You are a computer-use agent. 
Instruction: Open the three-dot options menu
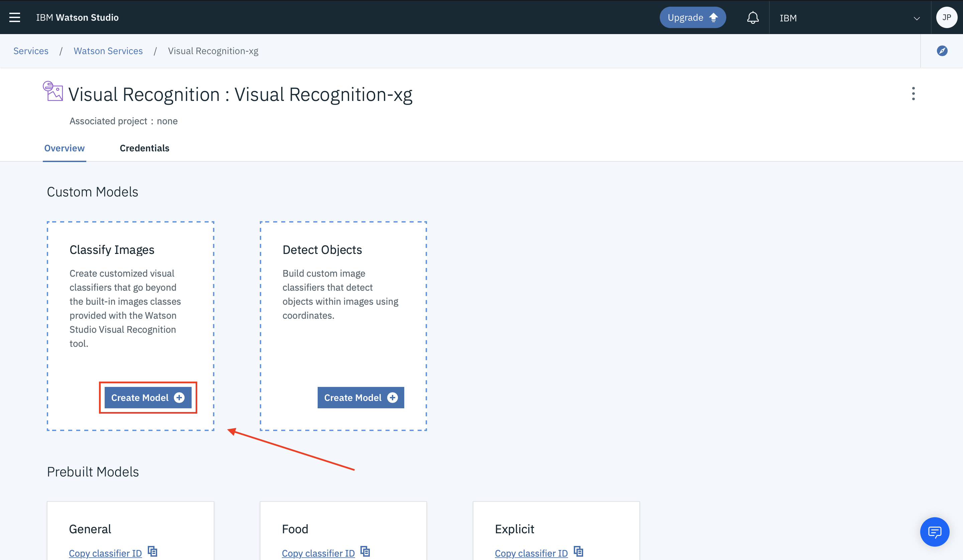click(x=913, y=94)
